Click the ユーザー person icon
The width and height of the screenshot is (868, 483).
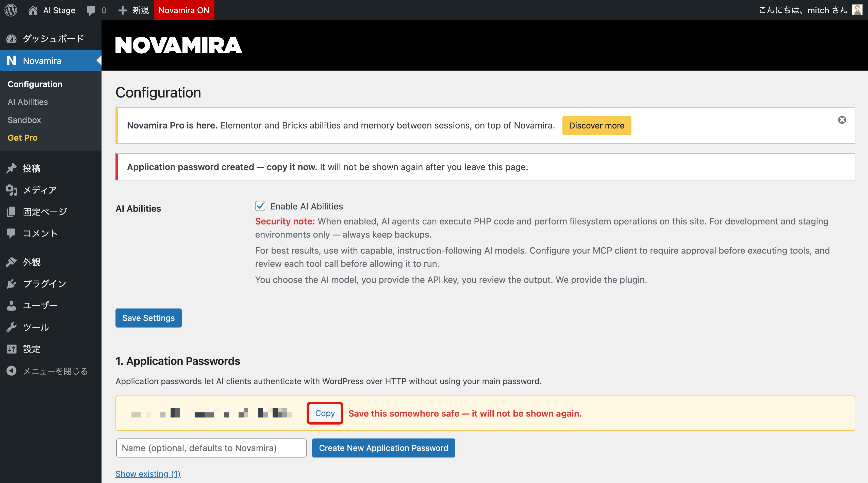click(11, 305)
